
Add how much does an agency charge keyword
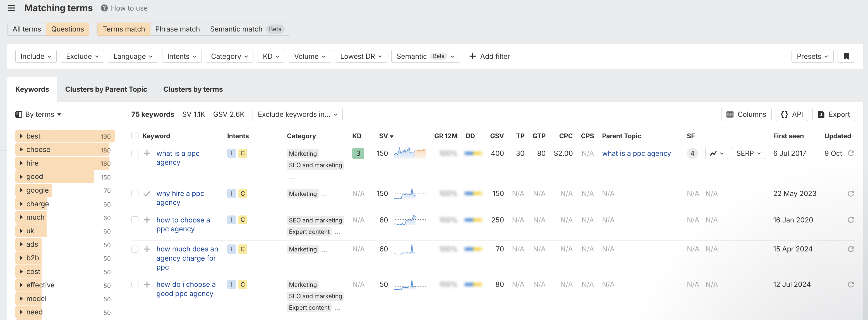click(147, 249)
